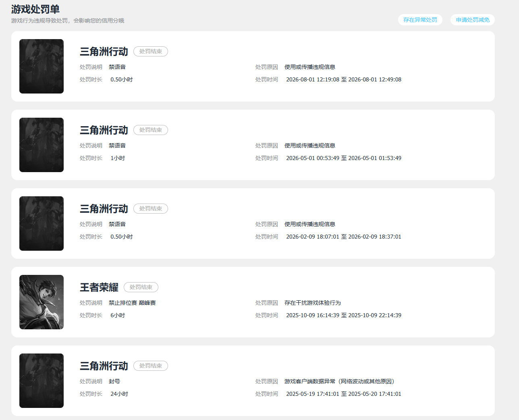Click 处罚说明 label beside 封号
The height and width of the screenshot is (420, 519).
pos(91,382)
